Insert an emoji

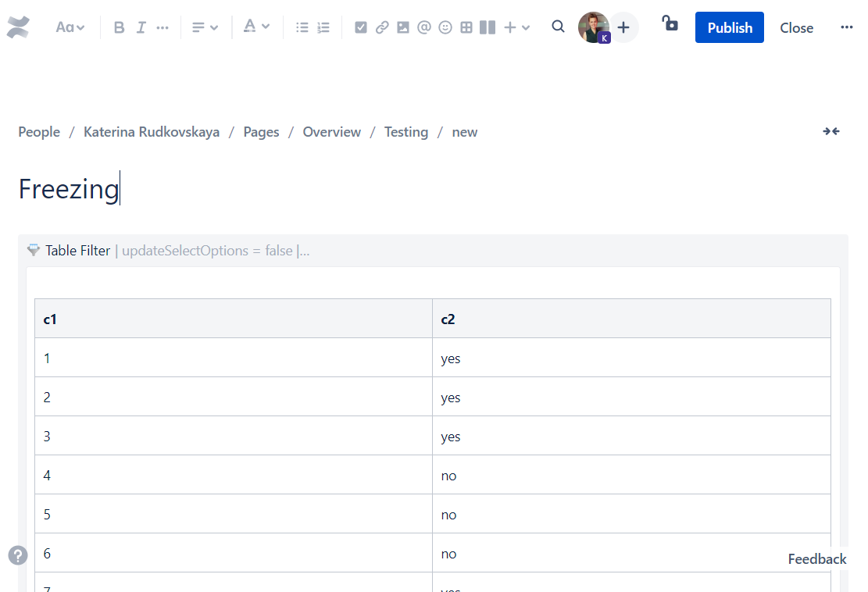coord(445,27)
